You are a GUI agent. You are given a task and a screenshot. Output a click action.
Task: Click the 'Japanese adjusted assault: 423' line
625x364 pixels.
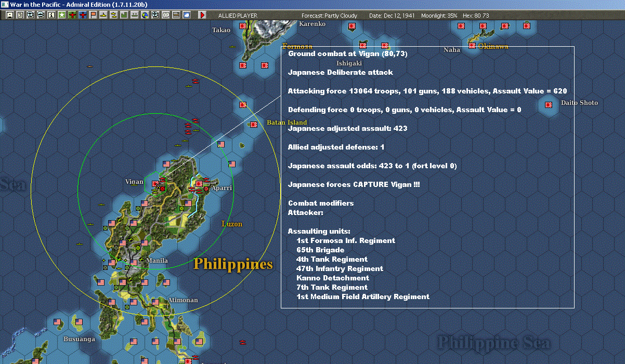(347, 128)
